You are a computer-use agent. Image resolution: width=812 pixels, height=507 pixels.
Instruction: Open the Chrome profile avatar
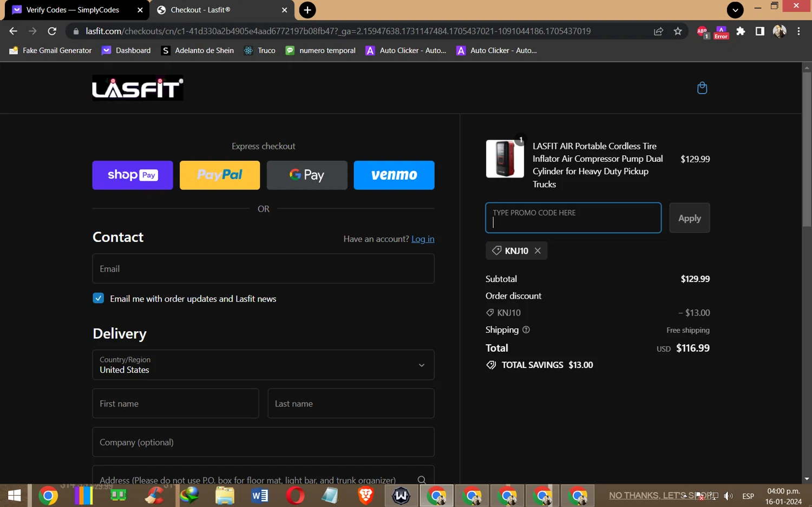(780, 31)
